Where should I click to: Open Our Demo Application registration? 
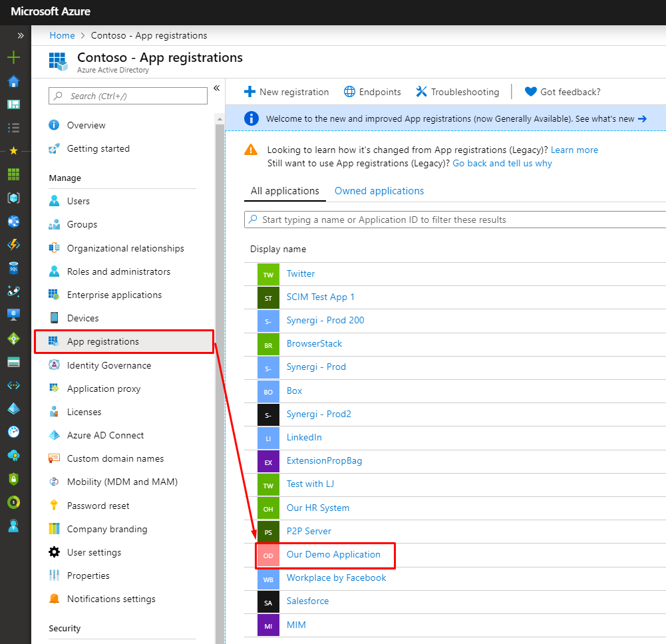point(333,554)
